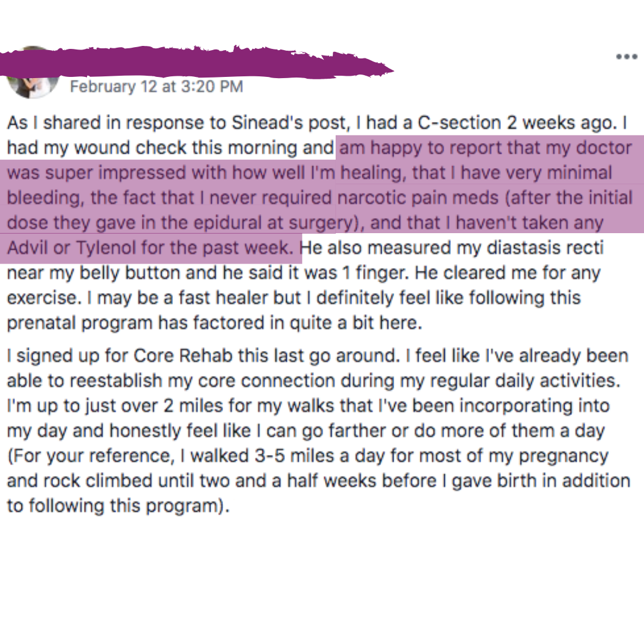Open the February 12 at 3:20 PM timestamp

156,86
